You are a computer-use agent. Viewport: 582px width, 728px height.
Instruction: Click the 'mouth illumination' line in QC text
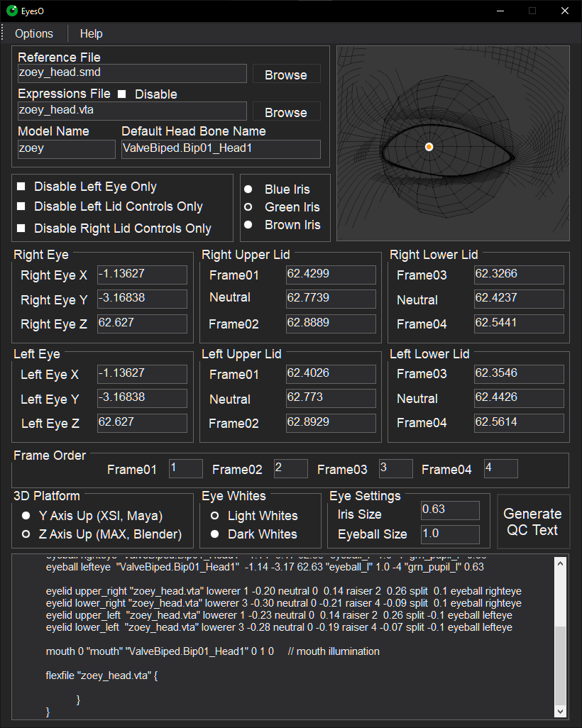click(213, 651)
